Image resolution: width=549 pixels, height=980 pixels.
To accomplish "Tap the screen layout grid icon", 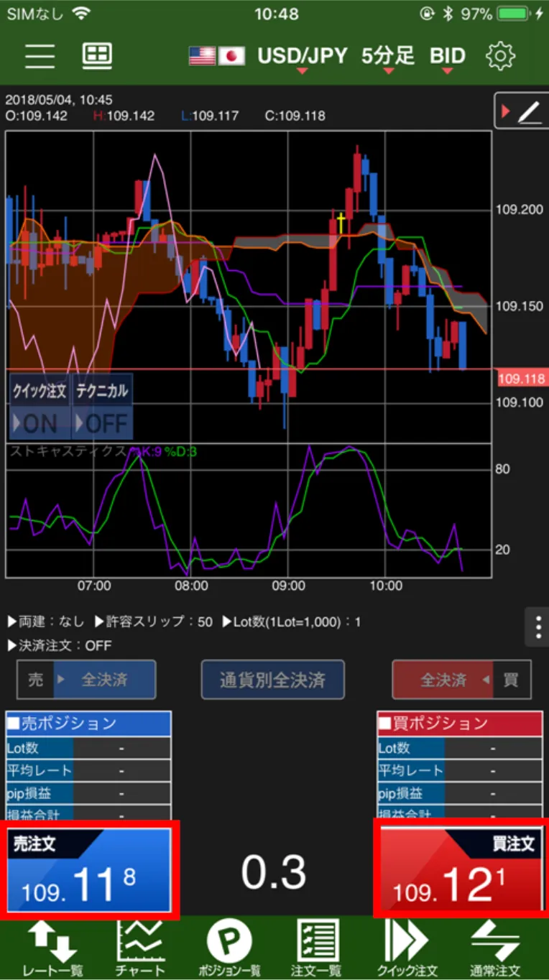I will (x=96, y=56).
